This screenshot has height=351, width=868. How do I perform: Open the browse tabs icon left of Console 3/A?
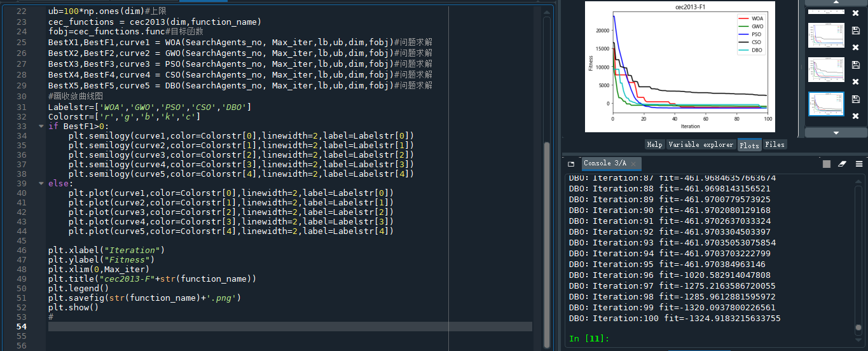(x=571, y=163)
